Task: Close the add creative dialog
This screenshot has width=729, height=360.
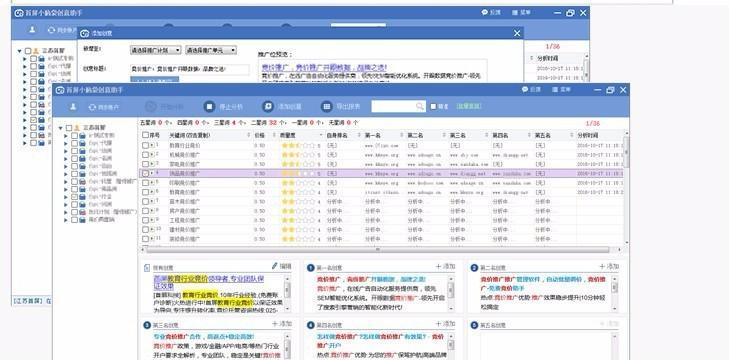Action: (517, 33)
